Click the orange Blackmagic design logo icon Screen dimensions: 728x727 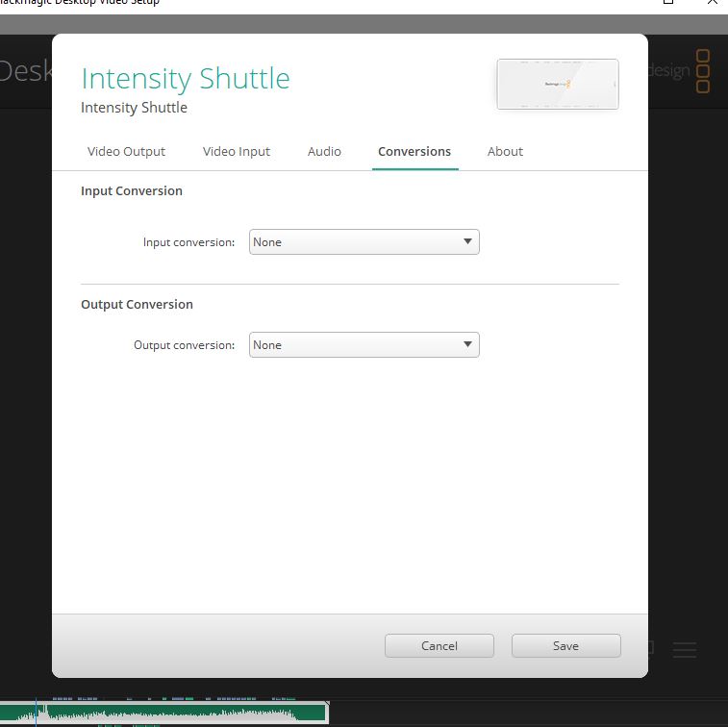(703, 71)
